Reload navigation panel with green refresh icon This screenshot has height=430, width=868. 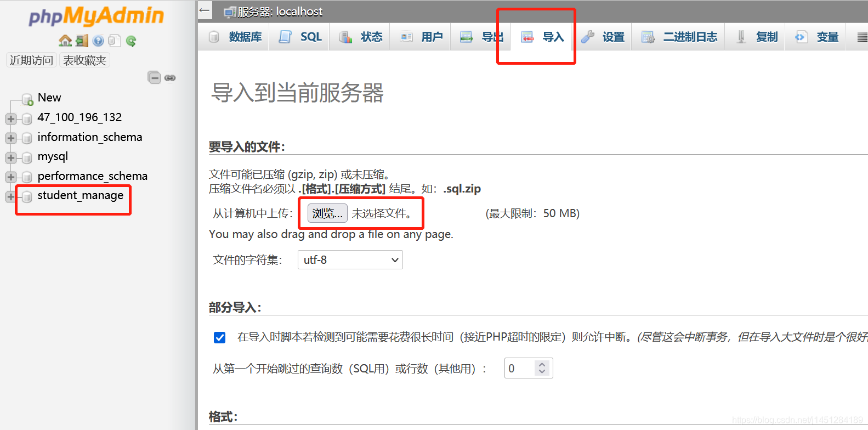[x=131, y=41]
